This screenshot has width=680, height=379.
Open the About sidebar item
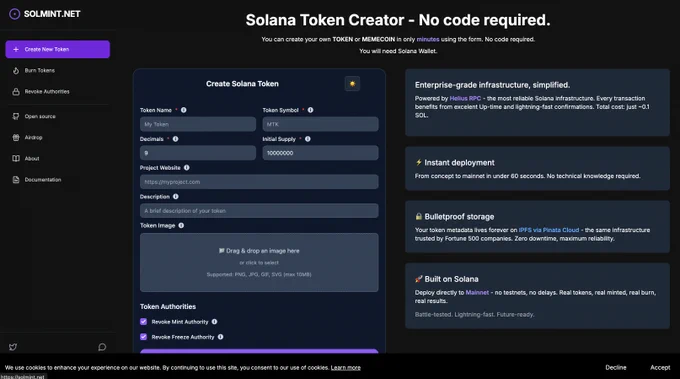pyautogui.click(x=58, y=159)
